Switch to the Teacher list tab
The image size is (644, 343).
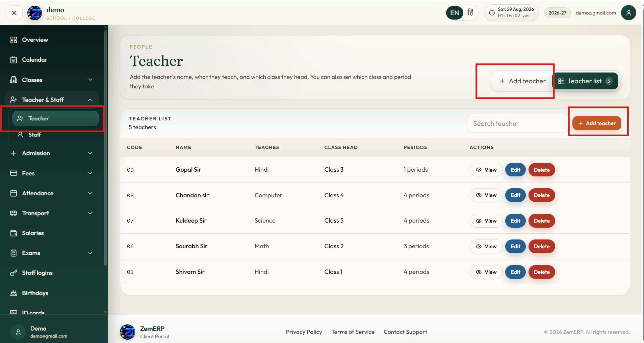point(585,81)
